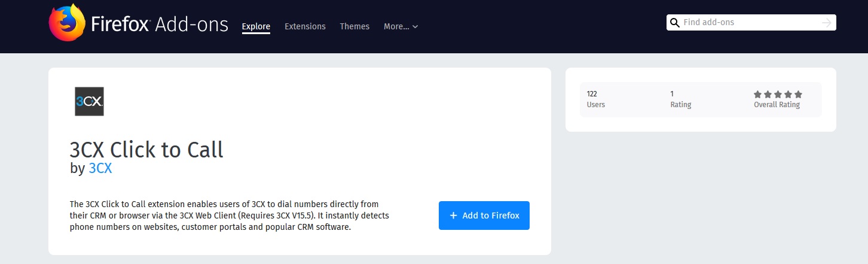Click the 3CX extension logo thumbnail
The height and width of the screenshot is (264, 868).
[x=90, y=101]
